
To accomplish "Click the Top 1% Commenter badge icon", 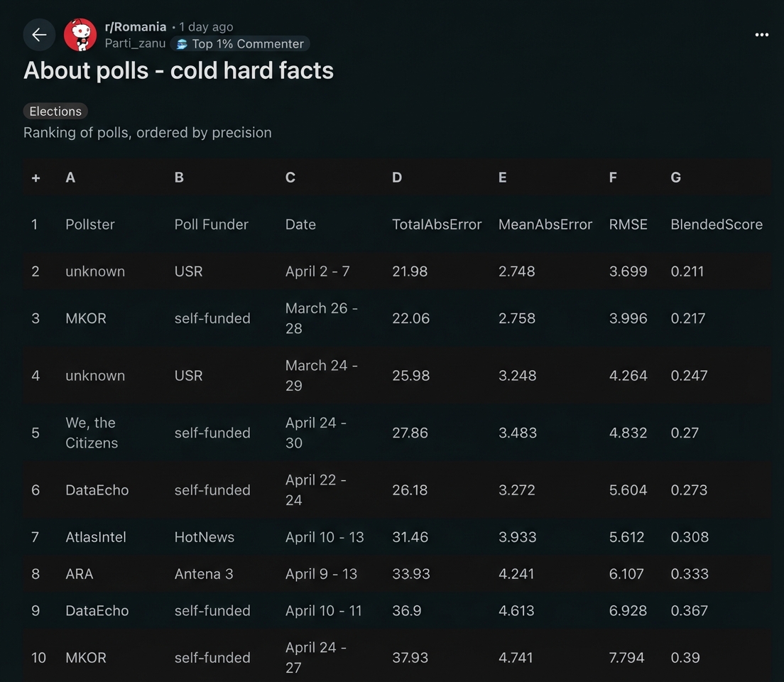I will [182, 44].
